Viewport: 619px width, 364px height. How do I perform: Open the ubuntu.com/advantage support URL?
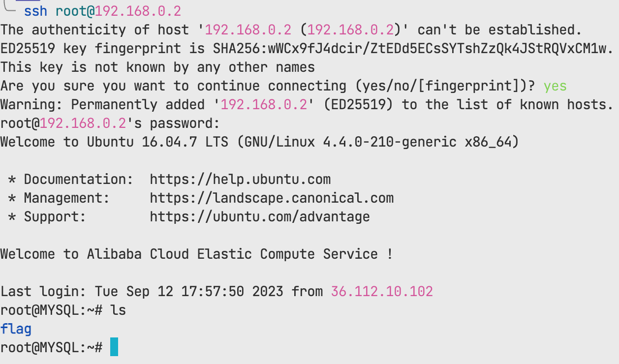click(x=260, y=217)
